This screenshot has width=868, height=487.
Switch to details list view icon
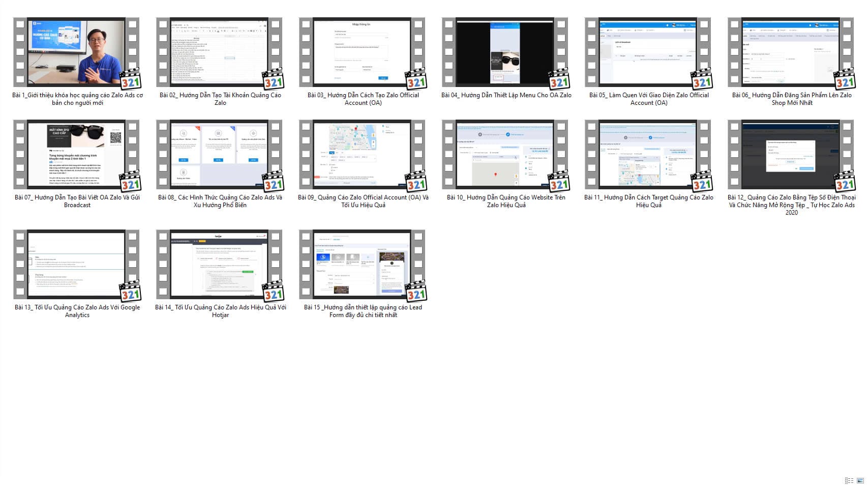(849, 480)
